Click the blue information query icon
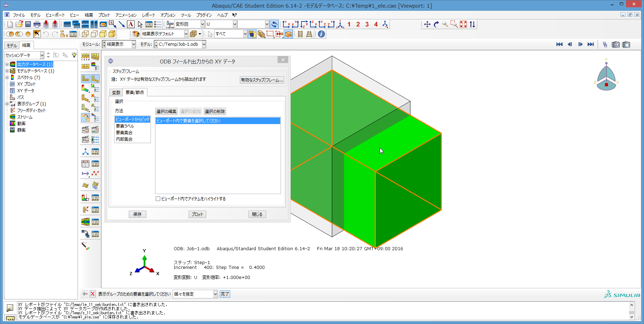The width and height of the screenshot is (644, 324). tap(321, 34)
